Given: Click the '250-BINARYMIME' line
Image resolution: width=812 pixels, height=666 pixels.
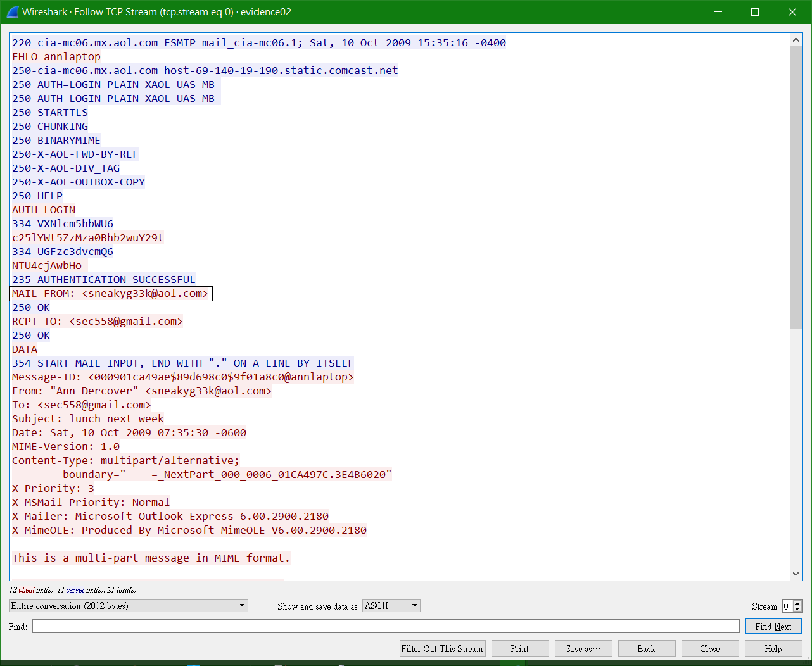Looking at the screenshot, I should pyautogui.click(x=56, y=140).
